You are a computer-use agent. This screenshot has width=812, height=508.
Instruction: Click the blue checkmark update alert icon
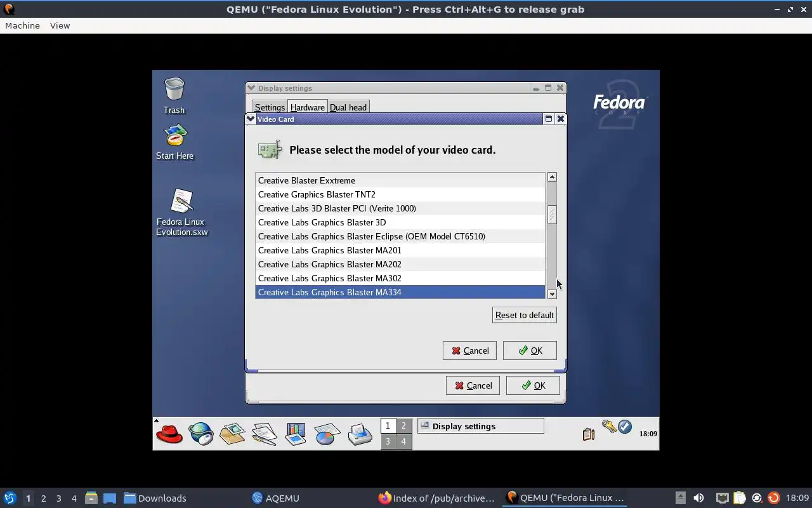coord(625,427)
